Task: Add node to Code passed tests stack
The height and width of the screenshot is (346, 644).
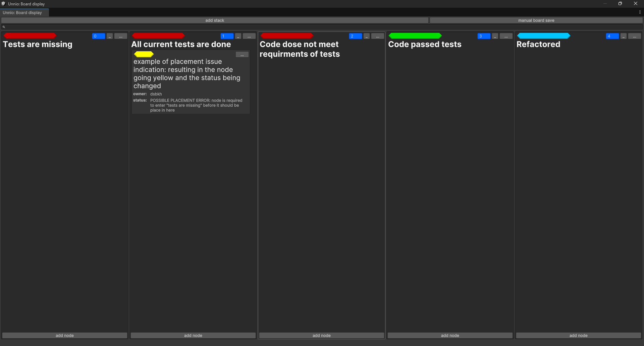Action: click(x=450, y=336)
